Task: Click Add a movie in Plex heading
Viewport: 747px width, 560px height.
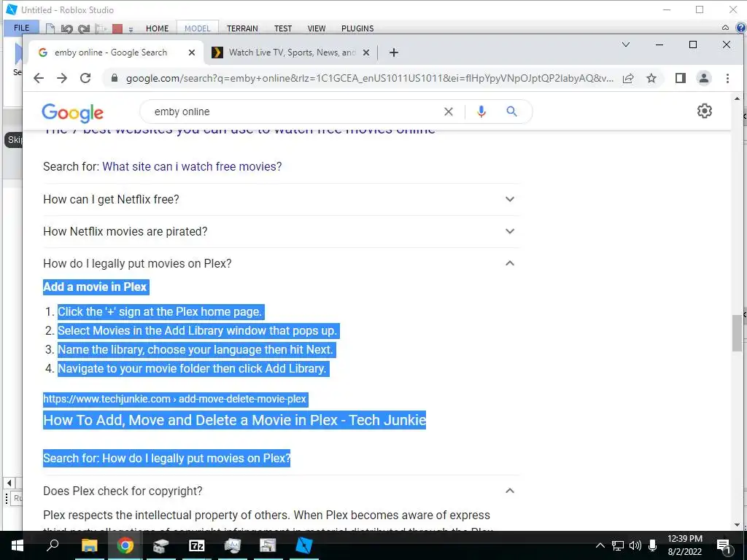Action: 96,287
